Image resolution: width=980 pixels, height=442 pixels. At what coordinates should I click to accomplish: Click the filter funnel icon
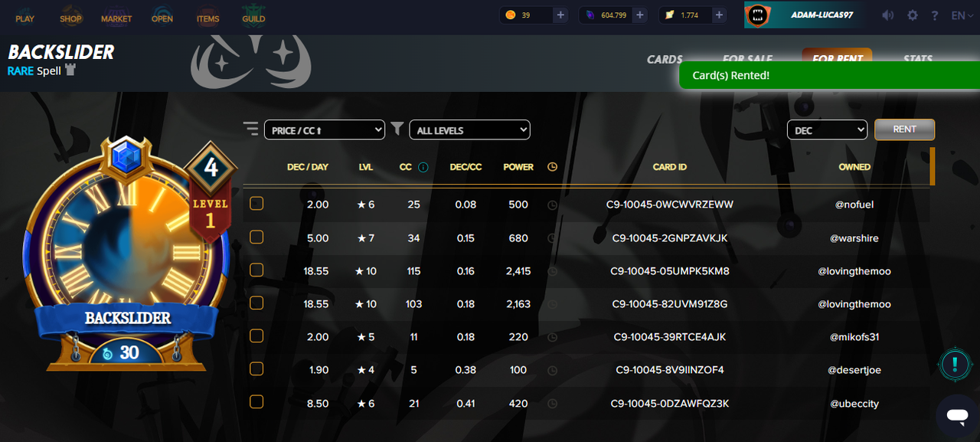[397, 129]
